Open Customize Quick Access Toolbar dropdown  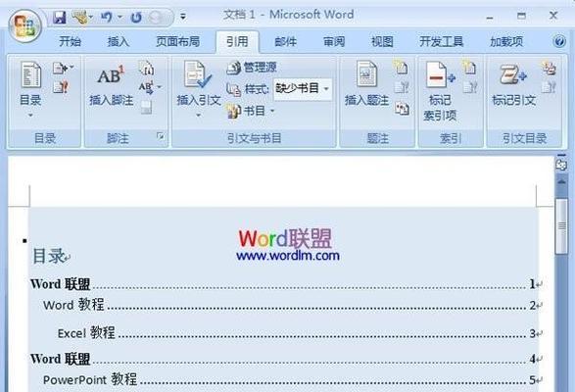183,17
